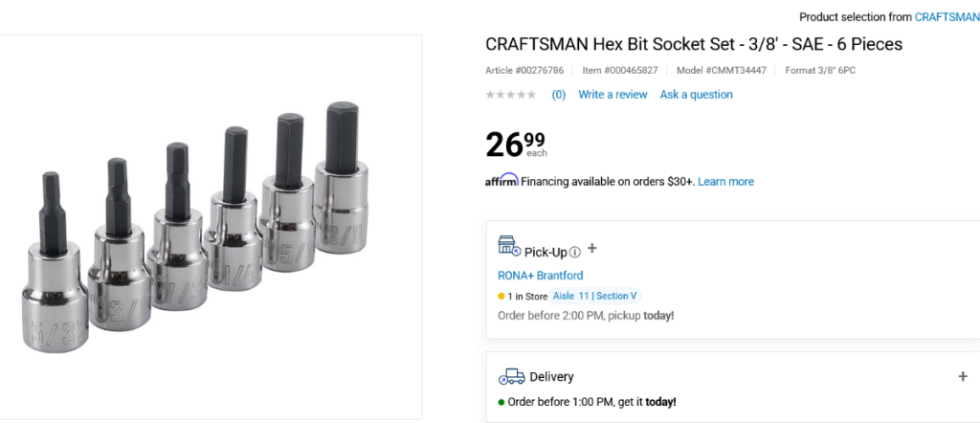Click the empty star rating icons
The image size is (980, 423).
click(x=511, y=95)
